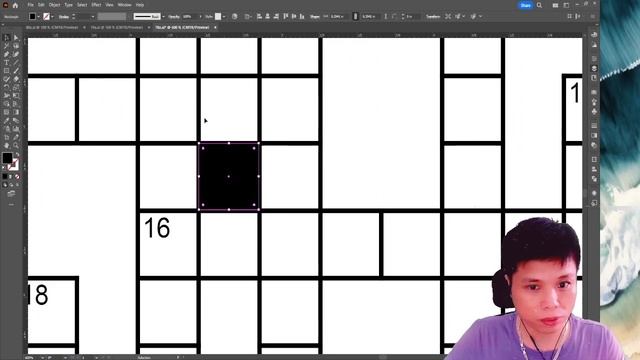Open the brush definition Basic dropdown
This screenshot has width=640, height=360.
[x=163, y=16]
